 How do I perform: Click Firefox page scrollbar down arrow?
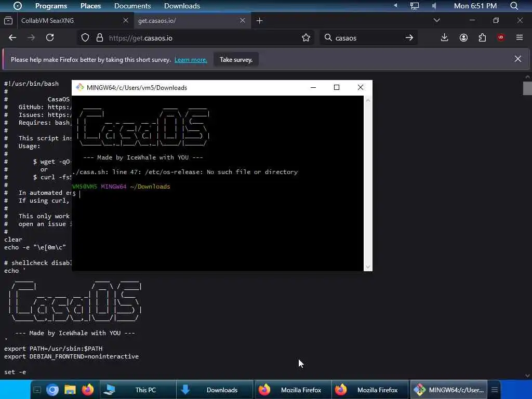point(527,376)
